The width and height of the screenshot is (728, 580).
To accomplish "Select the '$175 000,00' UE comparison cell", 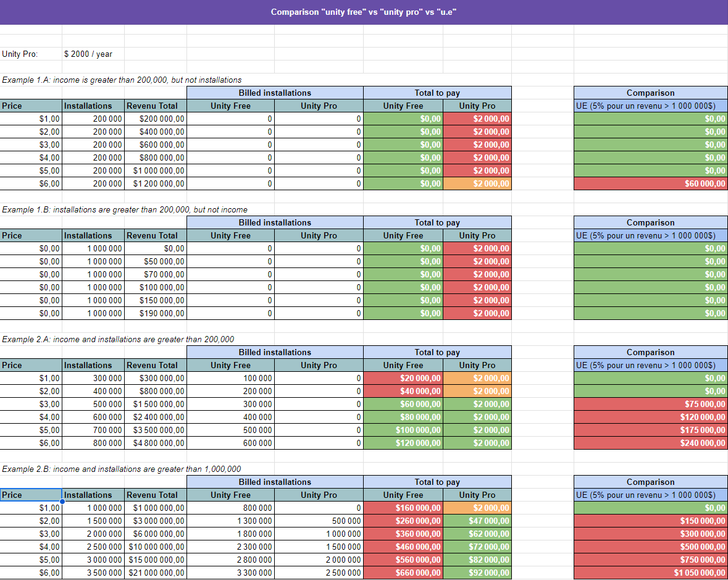I will coord(650,431).
